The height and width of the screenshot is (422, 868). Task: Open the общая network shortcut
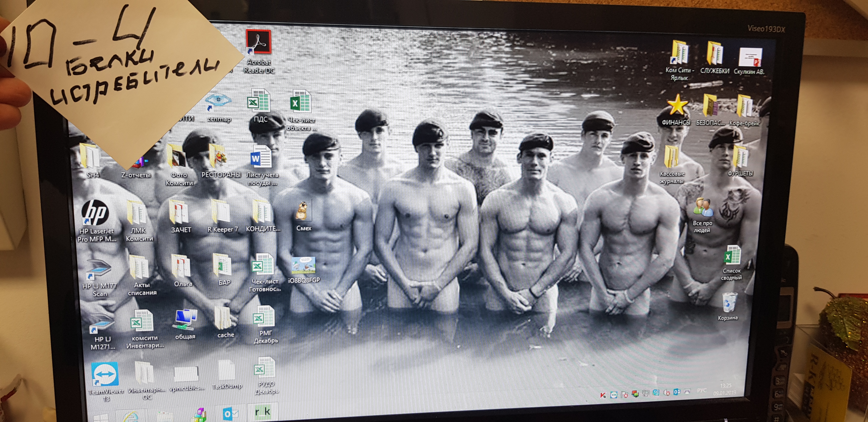point(185,319)
